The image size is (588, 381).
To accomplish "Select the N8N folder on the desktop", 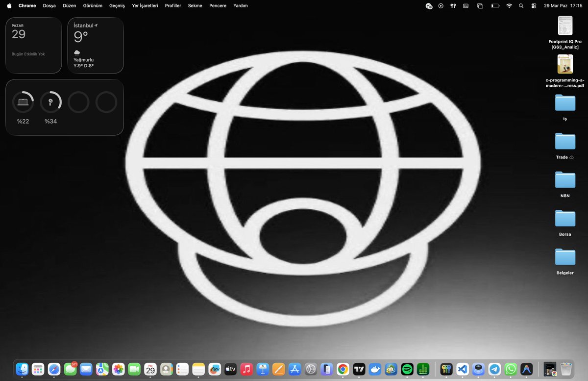I will [565, 185].
